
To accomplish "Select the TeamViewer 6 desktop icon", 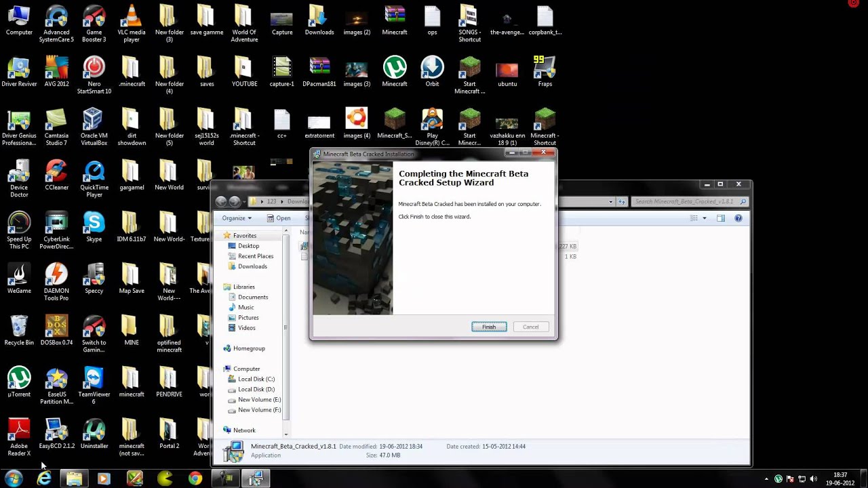I will (94, 386).
